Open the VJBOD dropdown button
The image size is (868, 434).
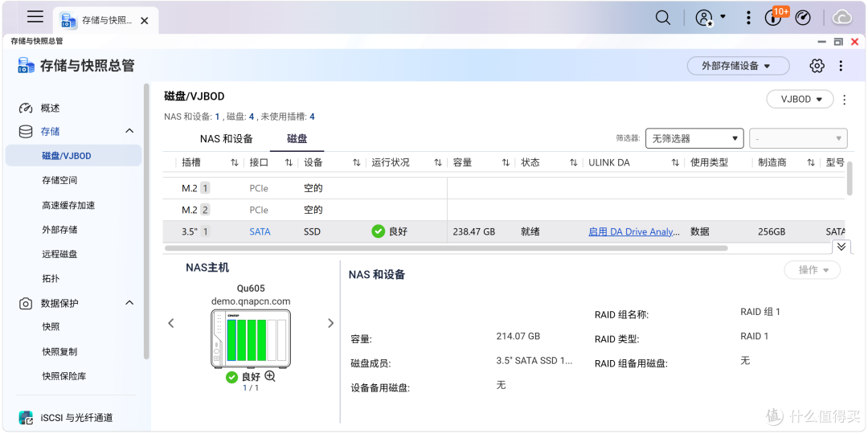800,99
